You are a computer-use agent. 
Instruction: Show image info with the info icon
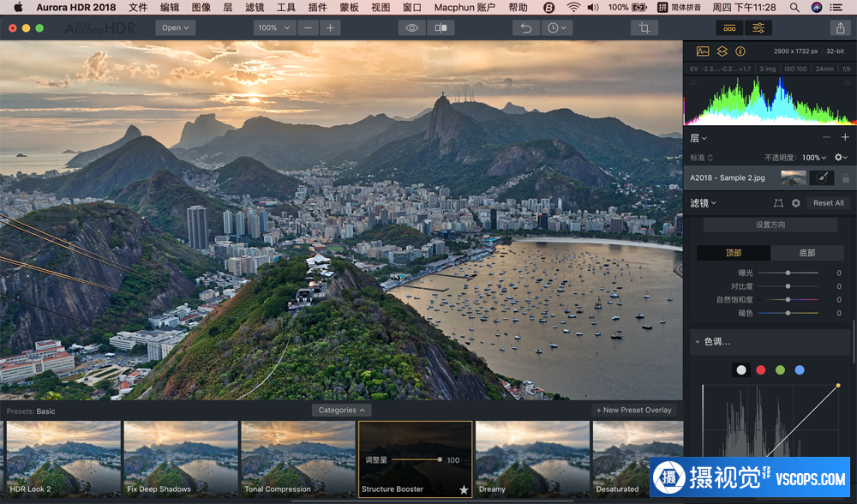[x=740, y=51]
